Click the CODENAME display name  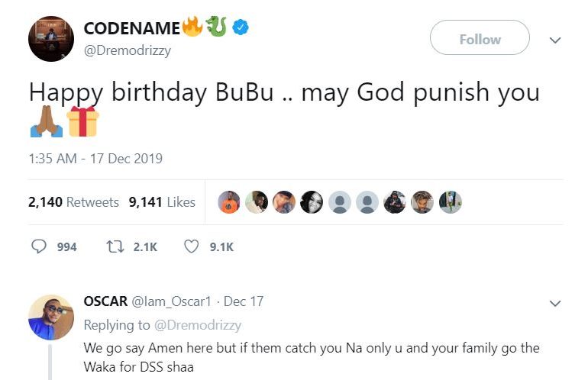coord(131,29)
